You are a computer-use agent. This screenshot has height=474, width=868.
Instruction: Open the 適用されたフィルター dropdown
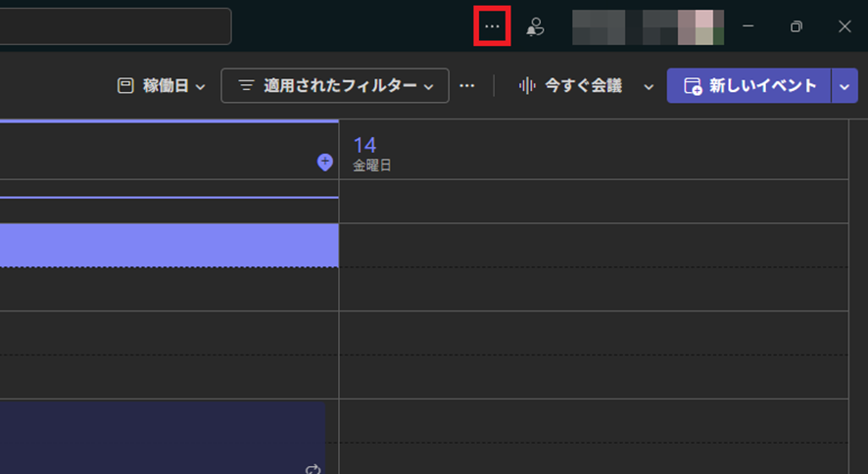click(x=335, y=86)
